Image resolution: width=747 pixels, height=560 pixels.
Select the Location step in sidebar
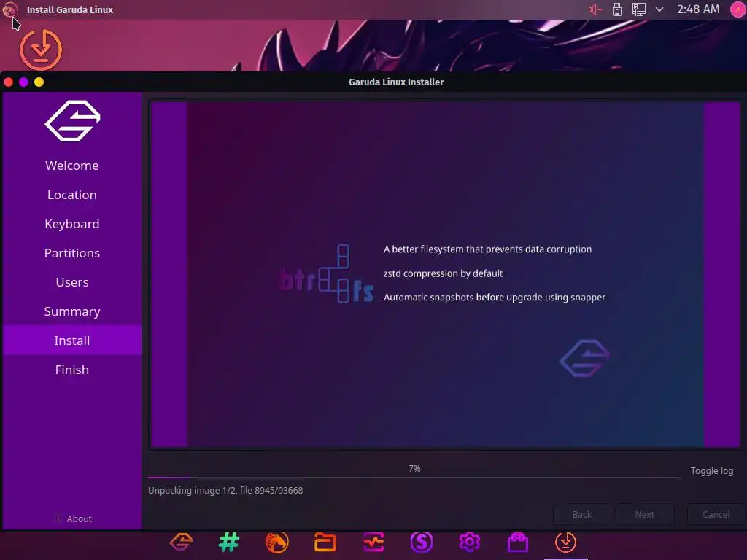(x=72, y=195)
